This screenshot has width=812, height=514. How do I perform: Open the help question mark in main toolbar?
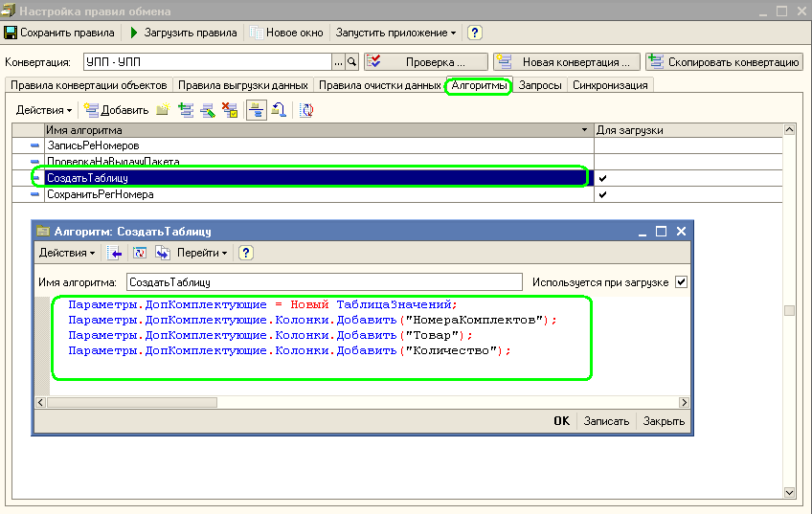pos(474,33)
